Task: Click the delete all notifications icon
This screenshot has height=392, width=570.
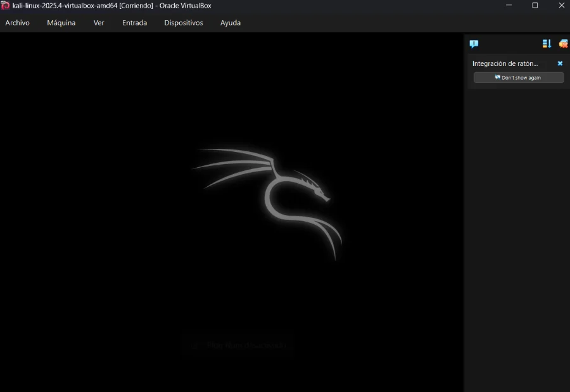Action: pyautogui.click(x=563, y=44)
